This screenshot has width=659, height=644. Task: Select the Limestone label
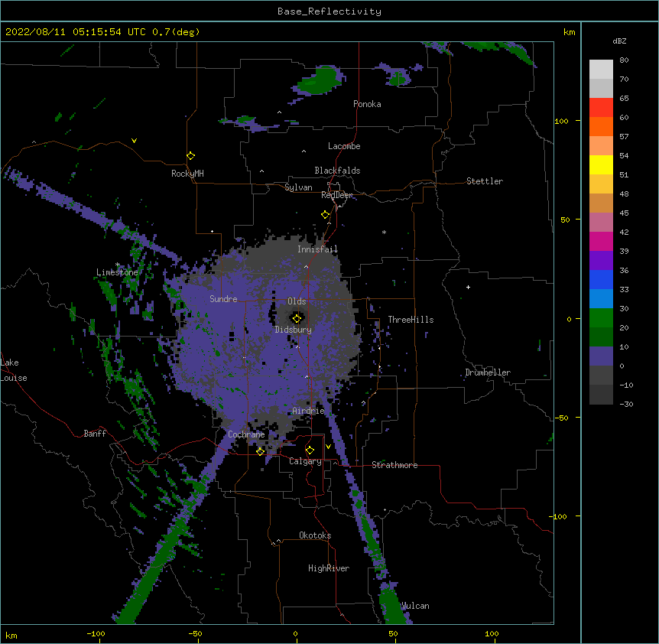(117, 272)
